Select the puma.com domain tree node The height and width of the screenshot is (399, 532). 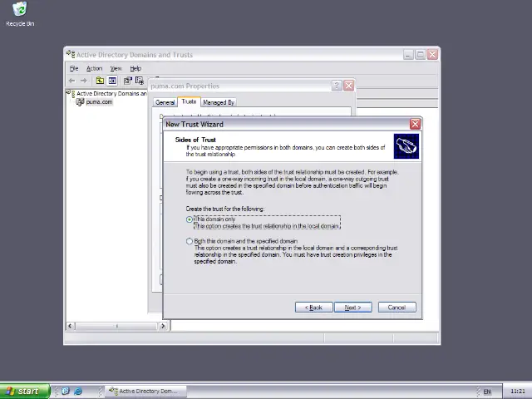coord(99,102)
